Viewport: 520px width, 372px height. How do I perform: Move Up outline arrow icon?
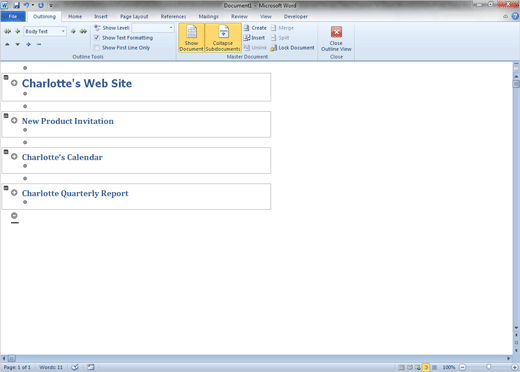pyautogui.click(x=7, y=44)
